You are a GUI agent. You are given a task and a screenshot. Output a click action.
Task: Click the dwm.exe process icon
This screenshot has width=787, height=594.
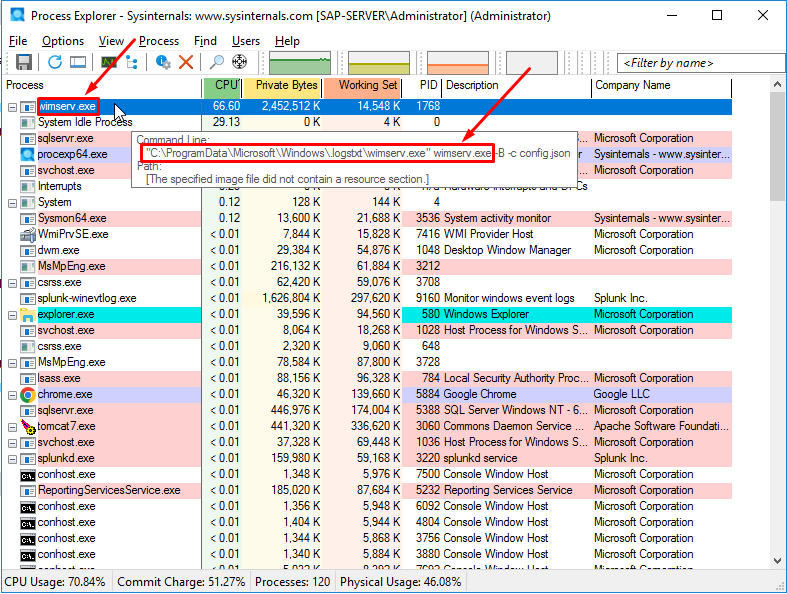28,251
